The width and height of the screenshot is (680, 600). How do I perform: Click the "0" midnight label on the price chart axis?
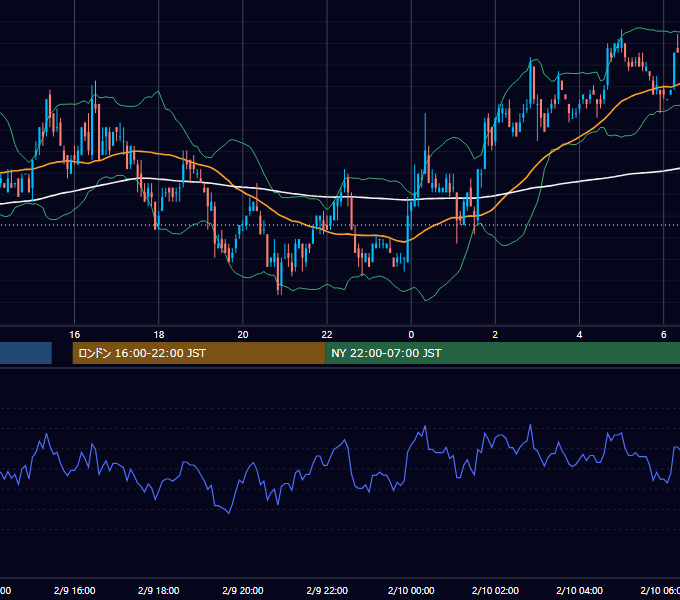[411, 334]
